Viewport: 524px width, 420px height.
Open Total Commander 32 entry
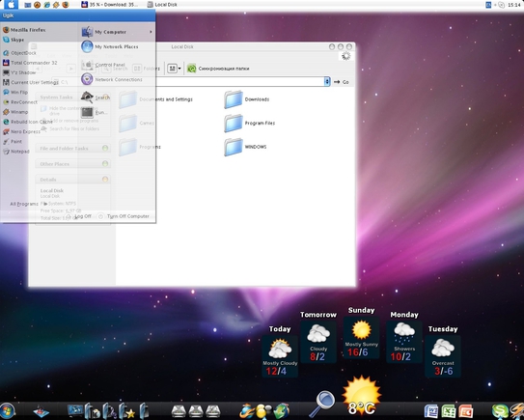point(30,63)
